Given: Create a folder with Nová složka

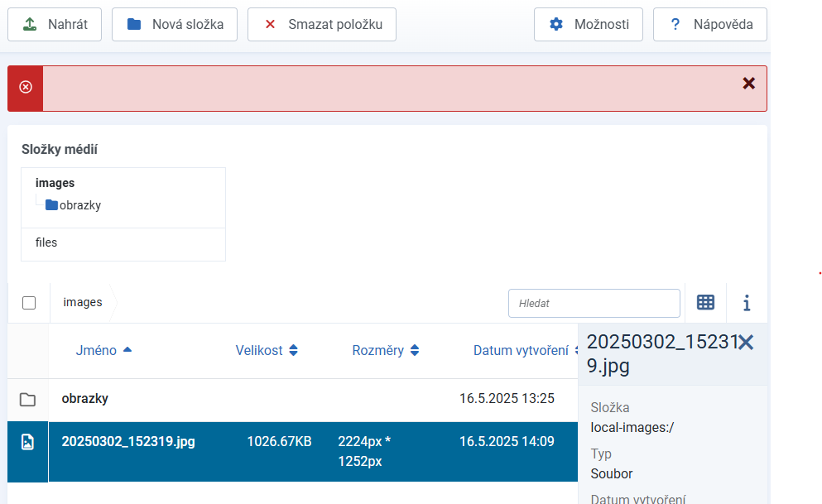Looking at the screenshot, I should pos(174,25).
